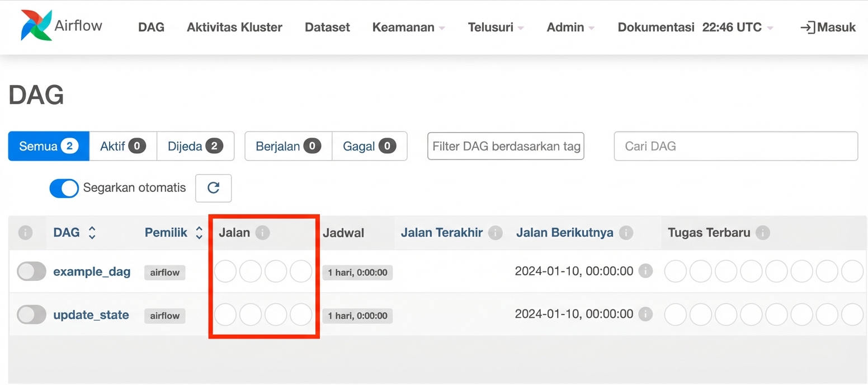This screenshot has height=385, width=868.
Task: Open the example_dag link
Action: tap(92, 272)
